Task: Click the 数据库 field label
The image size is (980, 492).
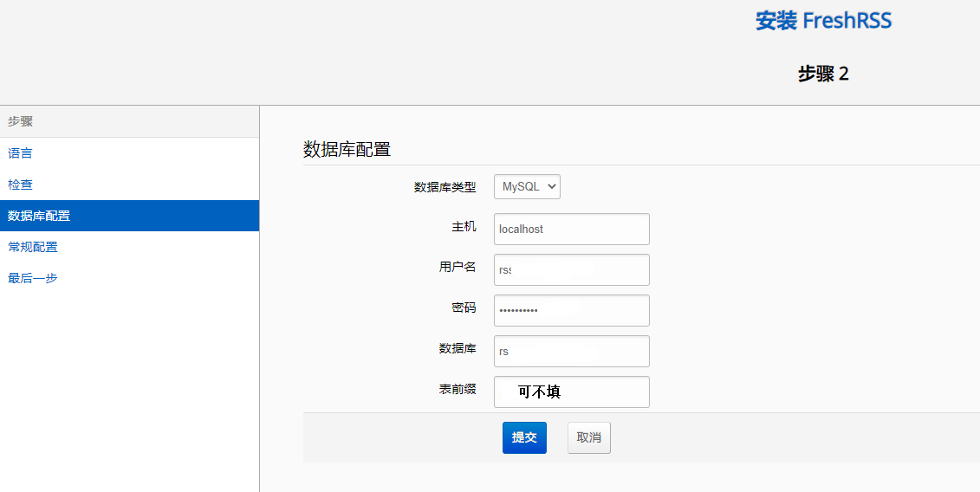Action: pyautogui.click(x=458, y=348)
